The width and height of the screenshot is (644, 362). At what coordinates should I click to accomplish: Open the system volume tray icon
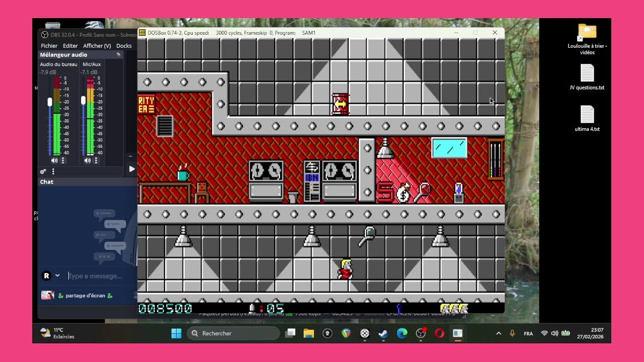554,333
